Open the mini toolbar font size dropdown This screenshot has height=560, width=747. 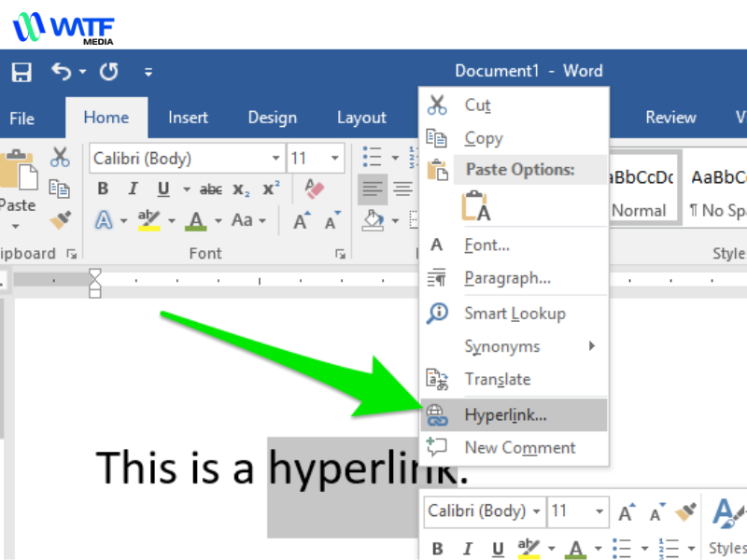[x=599, y=511]
